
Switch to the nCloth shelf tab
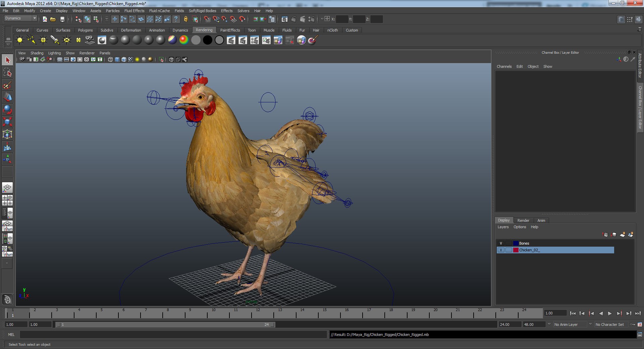pyautogui.click(x=332, y=30)
